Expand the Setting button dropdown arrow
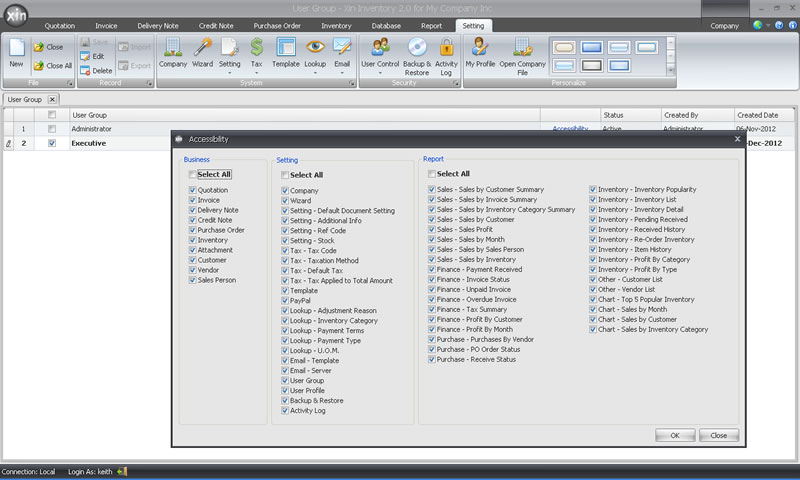Viewport: 800px width, 480px height. pos(230,73)
